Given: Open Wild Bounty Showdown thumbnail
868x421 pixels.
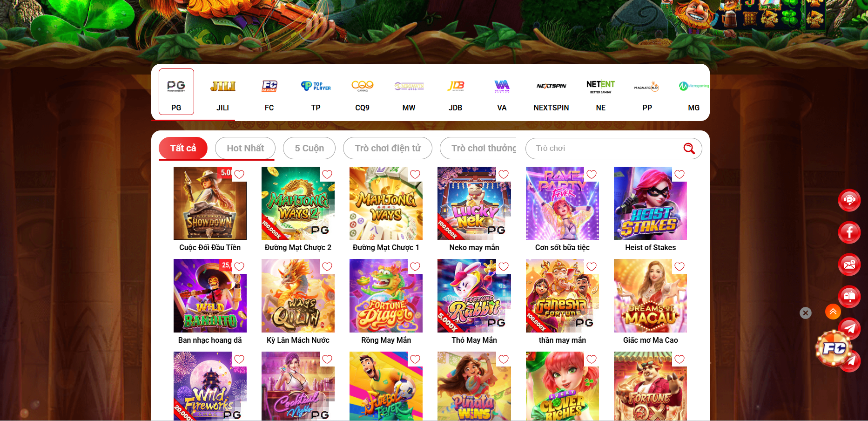Looking at the screenshot, I should coord(210,203).
